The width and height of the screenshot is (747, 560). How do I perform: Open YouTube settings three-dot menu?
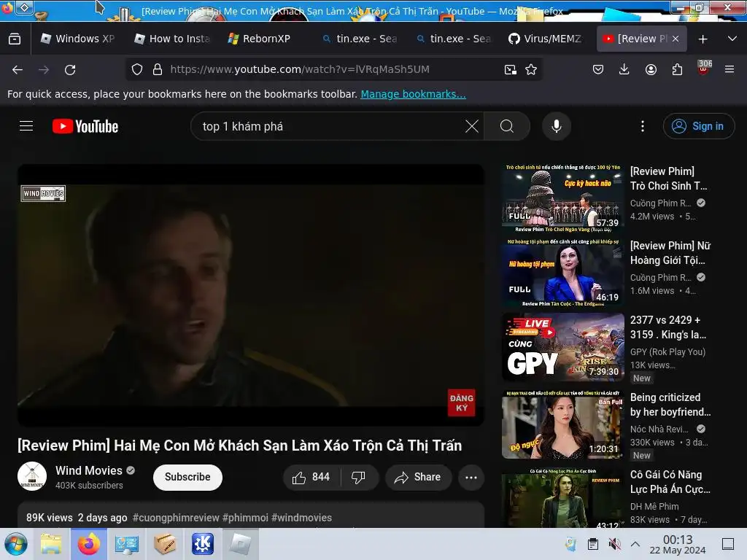[643, 126]
